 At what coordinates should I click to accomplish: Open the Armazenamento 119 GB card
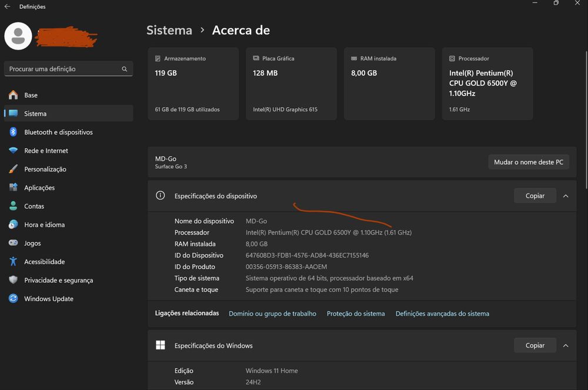[x=193, y=84]
